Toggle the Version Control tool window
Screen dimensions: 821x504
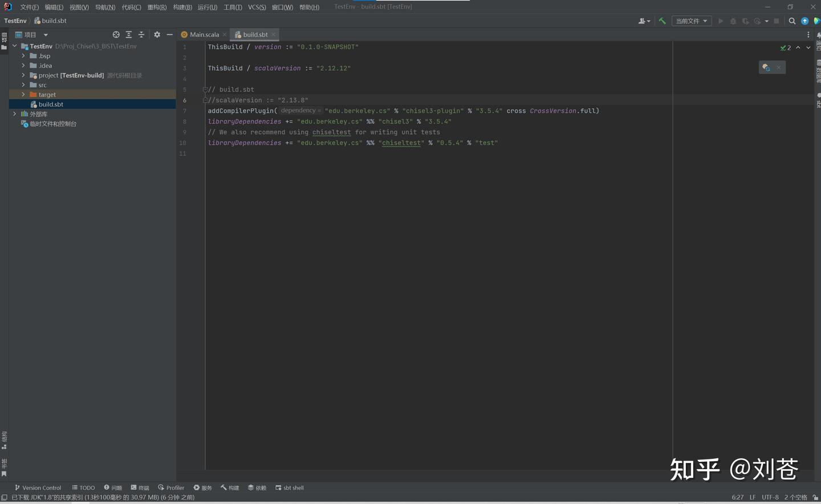(x=38, y=487)
